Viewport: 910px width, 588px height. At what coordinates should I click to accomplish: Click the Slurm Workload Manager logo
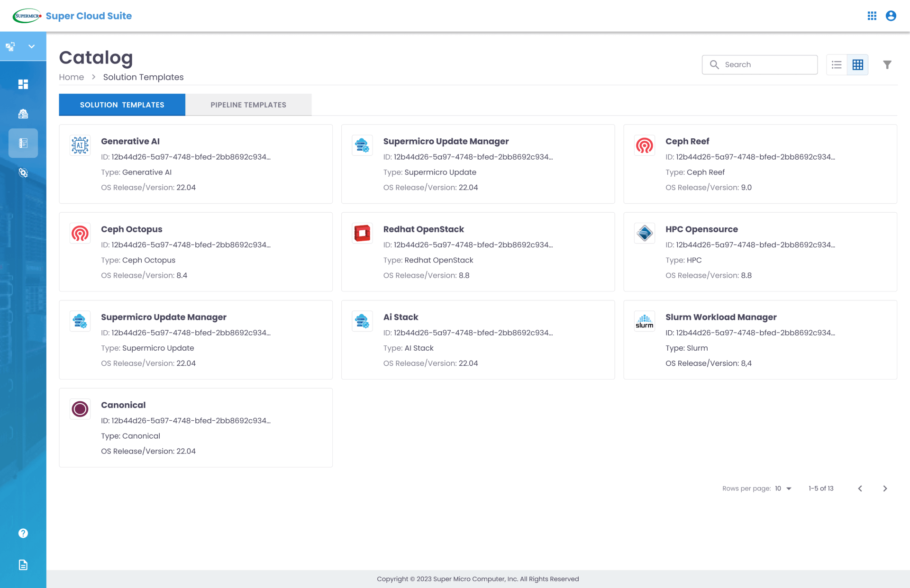click(645, 321)
